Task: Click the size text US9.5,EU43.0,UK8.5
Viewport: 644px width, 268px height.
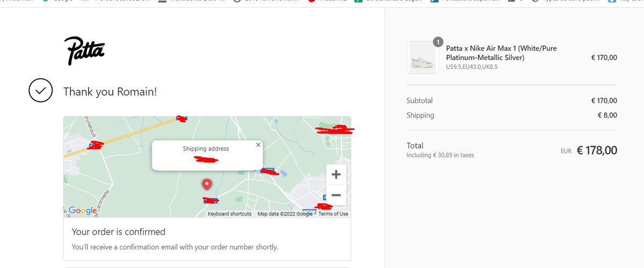Action: point(472,67)
